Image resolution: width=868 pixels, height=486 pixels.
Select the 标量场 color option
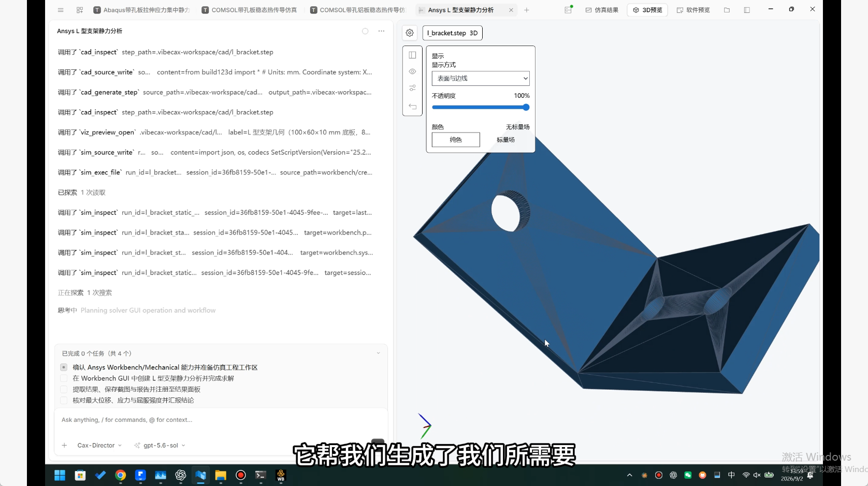(505, 140)
